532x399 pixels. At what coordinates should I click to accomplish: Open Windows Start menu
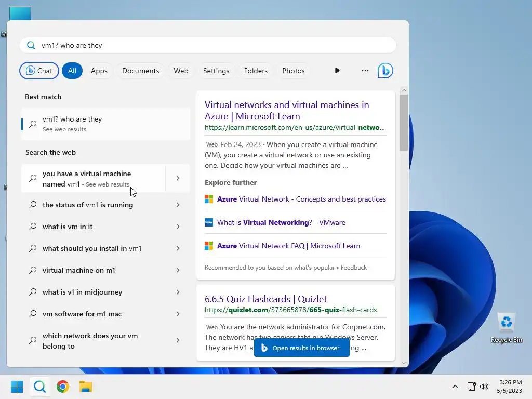pyautogui.click(x=17, y=387)
